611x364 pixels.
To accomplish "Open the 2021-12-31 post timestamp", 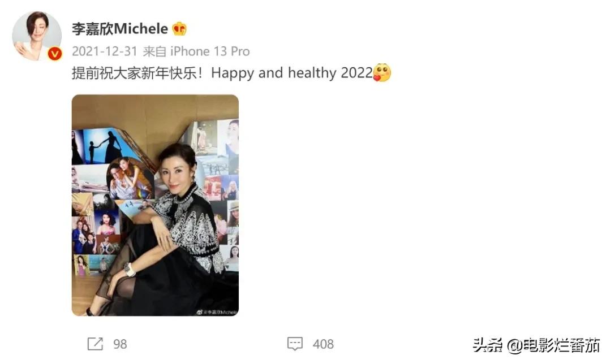I will pos(105,51).
